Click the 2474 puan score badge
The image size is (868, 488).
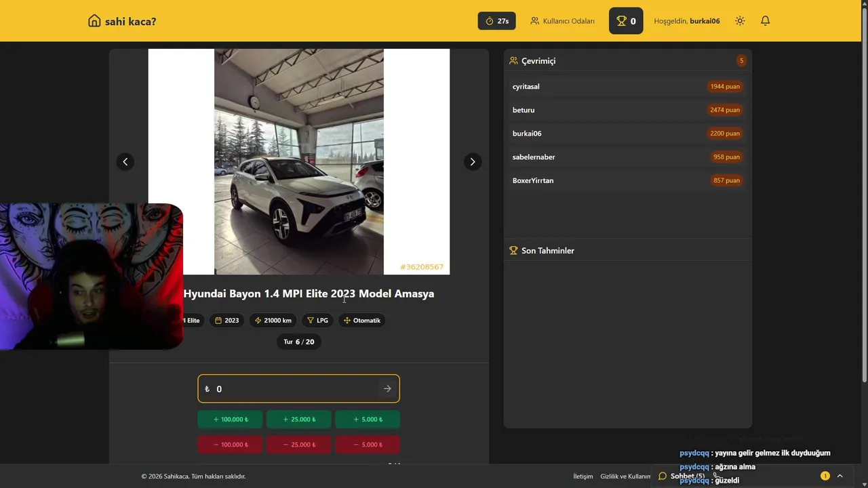[725, 110]
